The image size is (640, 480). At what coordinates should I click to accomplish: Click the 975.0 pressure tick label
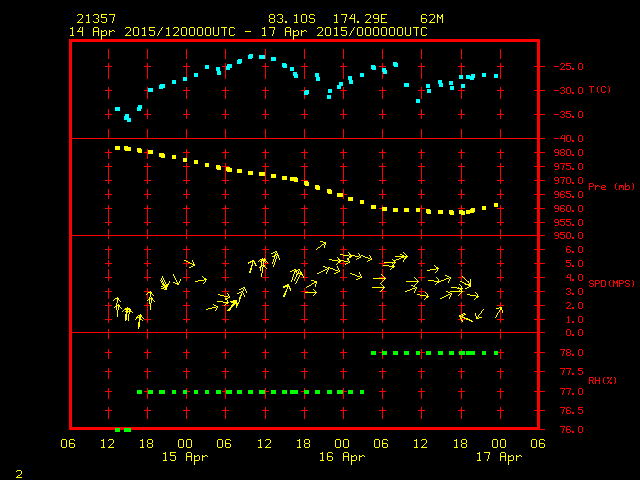tap(569, 167)
